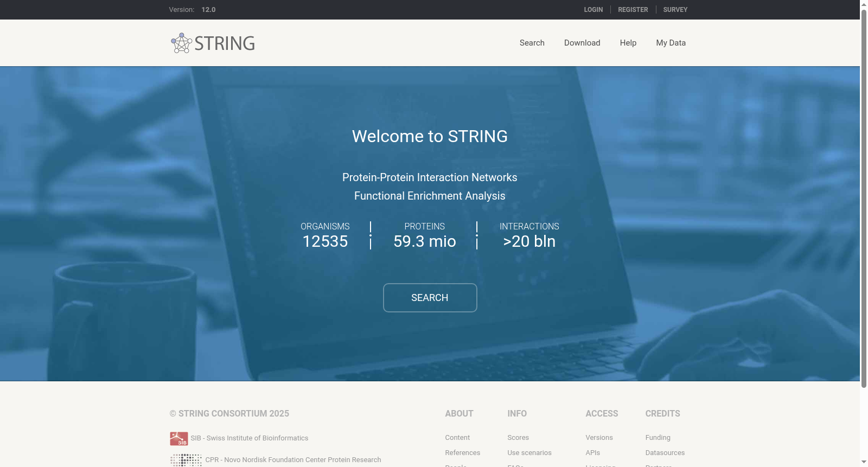Click the STRING logo icon

point(181,43)
